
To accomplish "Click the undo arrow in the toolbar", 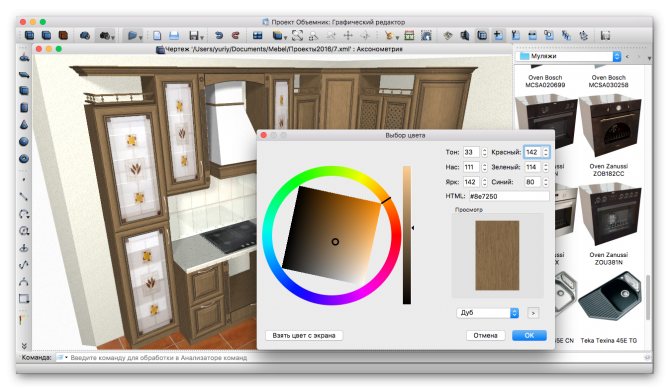I will (218, 35).
